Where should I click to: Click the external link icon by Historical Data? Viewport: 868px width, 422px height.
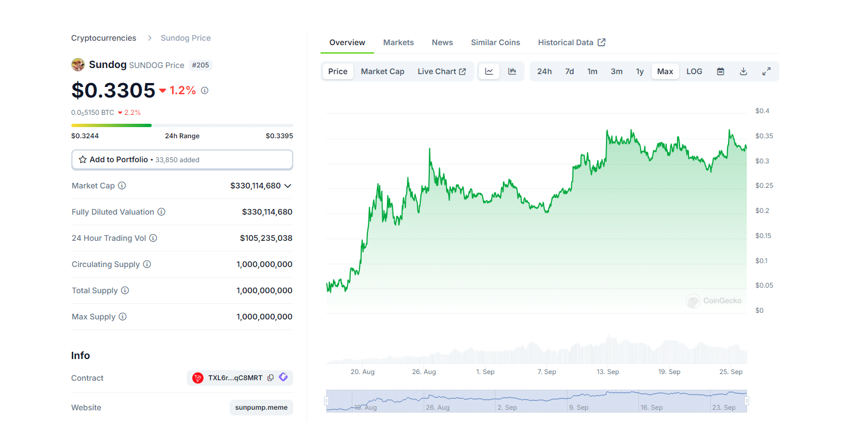602,42
